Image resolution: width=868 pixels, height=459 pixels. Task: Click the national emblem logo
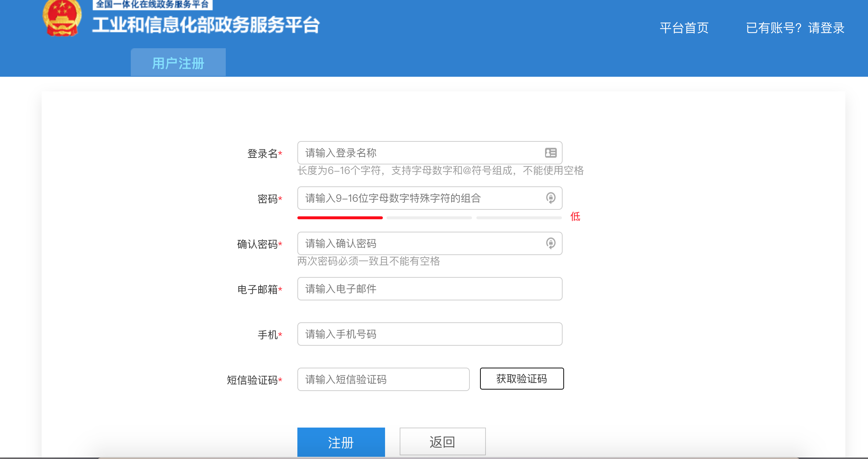pos(62,18)
